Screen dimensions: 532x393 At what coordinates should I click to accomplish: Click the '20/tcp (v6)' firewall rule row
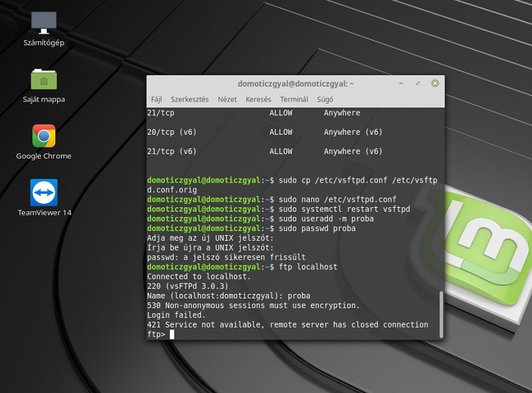coord(264,132)
